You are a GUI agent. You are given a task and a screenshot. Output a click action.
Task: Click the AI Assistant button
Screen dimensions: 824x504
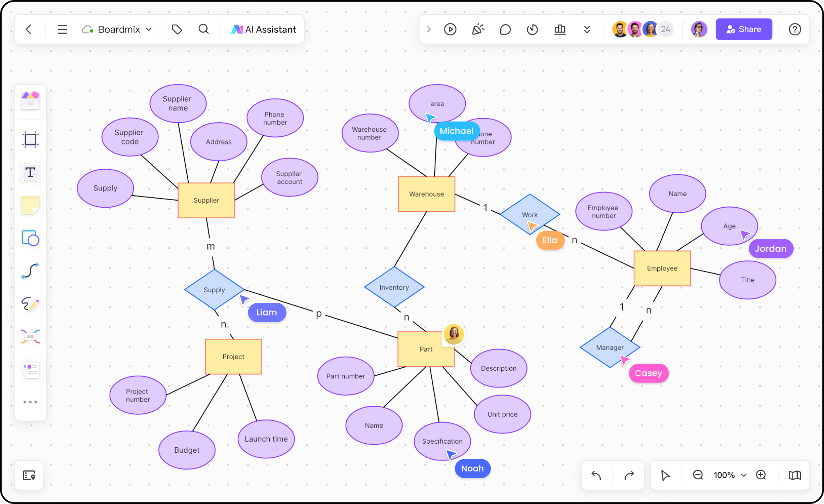tap(264, 29)
